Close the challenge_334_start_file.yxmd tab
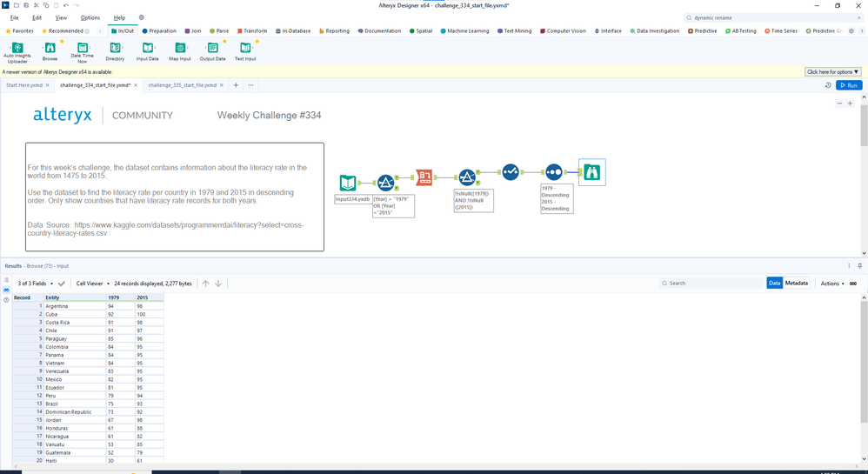 coord(136,85)
